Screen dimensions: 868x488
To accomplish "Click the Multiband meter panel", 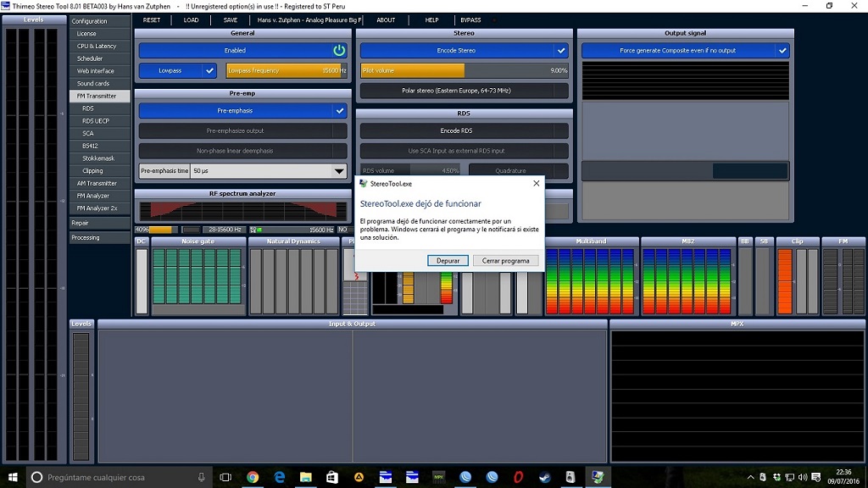I will pyautogui.click(x=591, y=276).
